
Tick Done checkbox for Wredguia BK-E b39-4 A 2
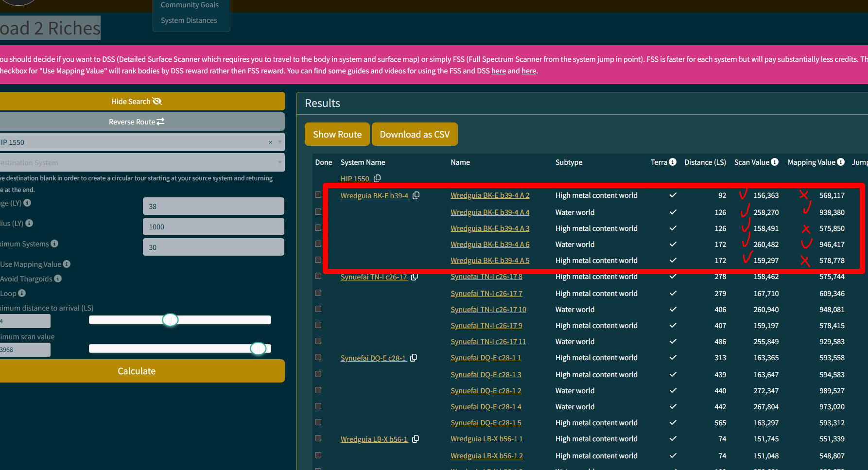click(318, 195)
